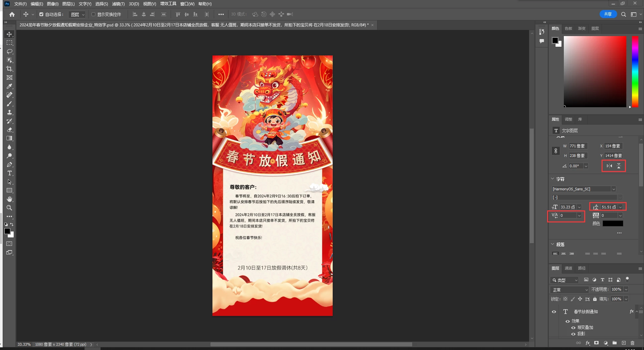
Task: Open the HarmonyOS_Sans_SC font dropdown
Action: click(x=614, y=189)
